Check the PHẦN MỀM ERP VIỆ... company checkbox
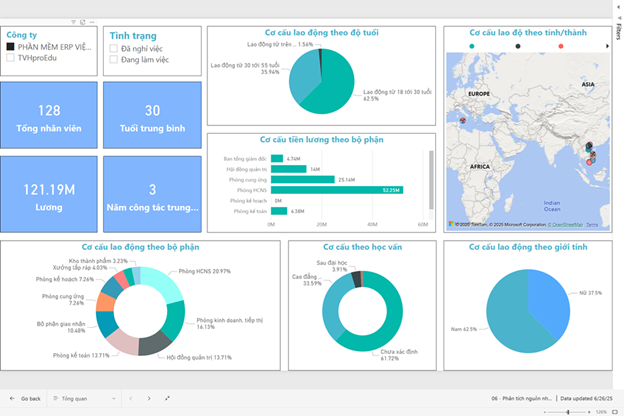The image size is (639, 416). click(10, 46)
